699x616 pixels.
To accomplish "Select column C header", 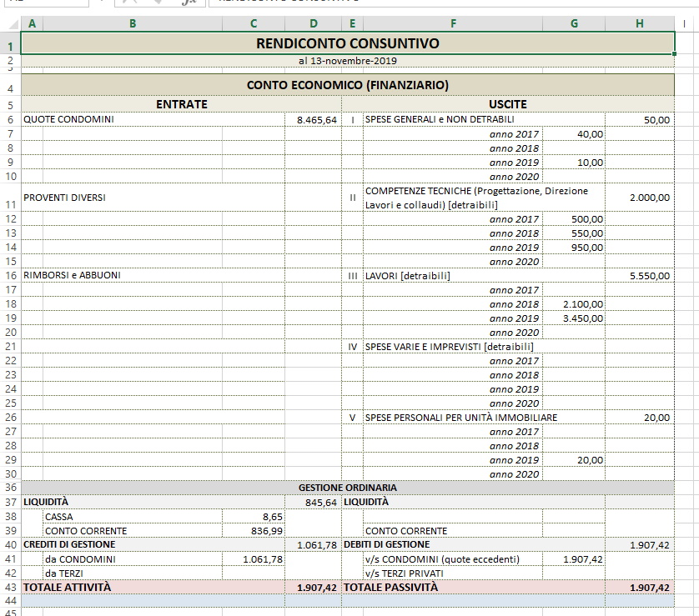I will coord(254,23).
